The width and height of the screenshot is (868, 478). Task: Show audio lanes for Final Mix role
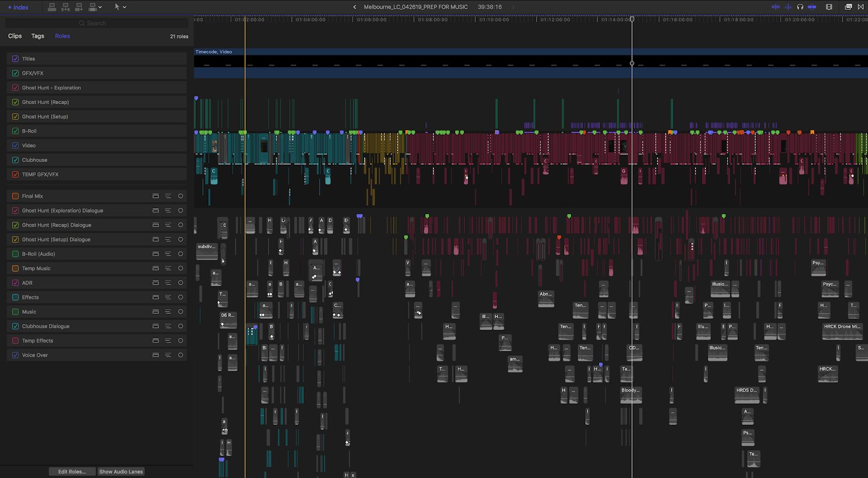tap(156, 196)
